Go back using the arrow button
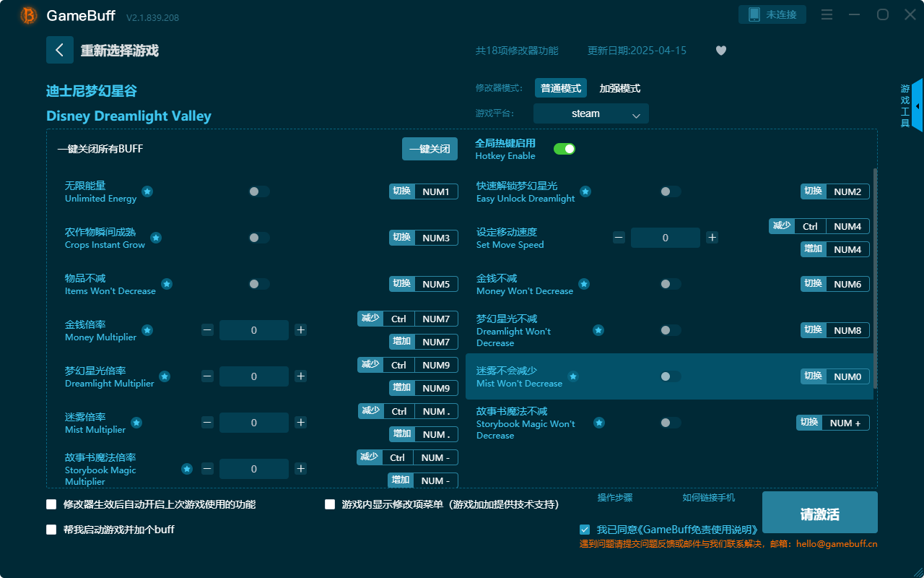Screen dimensions: 924x578 [x=60, y=50]
